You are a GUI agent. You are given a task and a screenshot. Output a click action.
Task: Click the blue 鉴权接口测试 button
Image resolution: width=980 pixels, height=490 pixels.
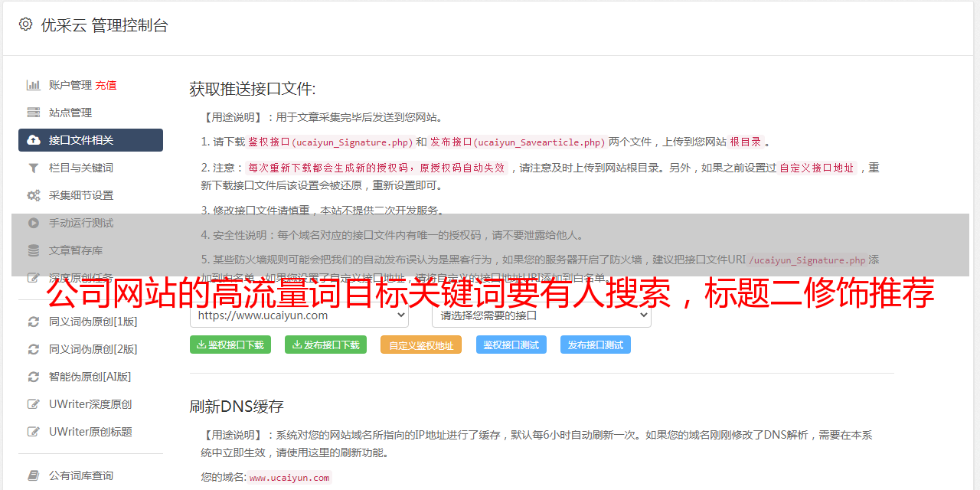click(511, 345)
